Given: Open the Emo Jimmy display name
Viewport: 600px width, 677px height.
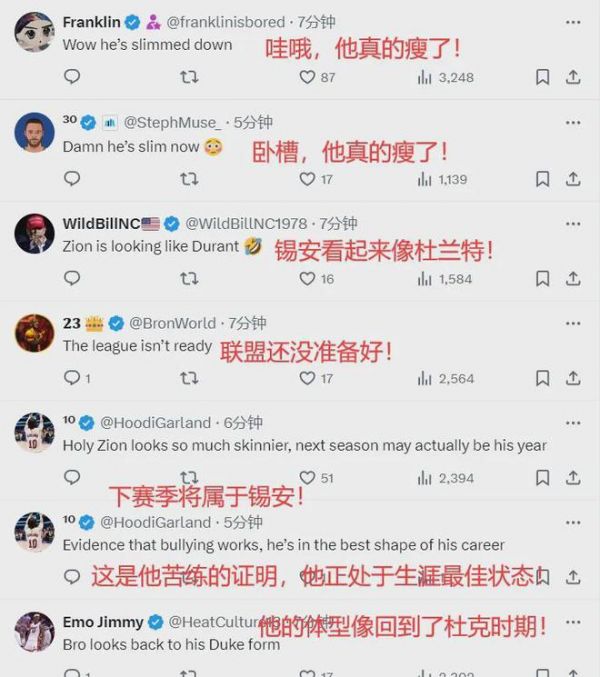Looking at the screenshot, I should (x=103, y=623).
